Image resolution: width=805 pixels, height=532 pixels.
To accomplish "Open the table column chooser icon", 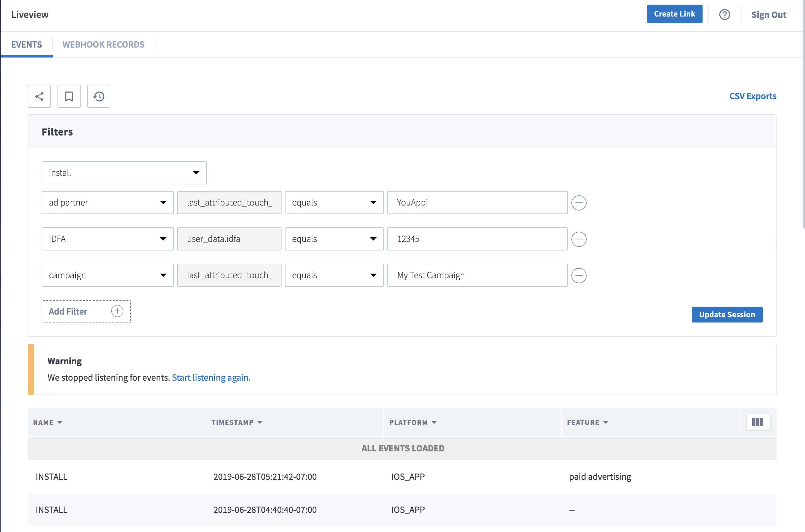I will coord(758,422).
